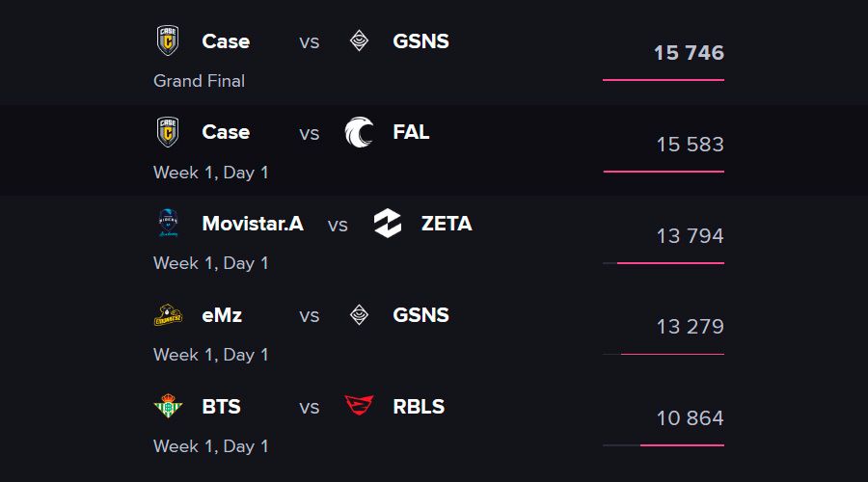The width and height of the screenshot is (868, 482).
Task: Click the 15 583 viewers count
Action: 690,145
